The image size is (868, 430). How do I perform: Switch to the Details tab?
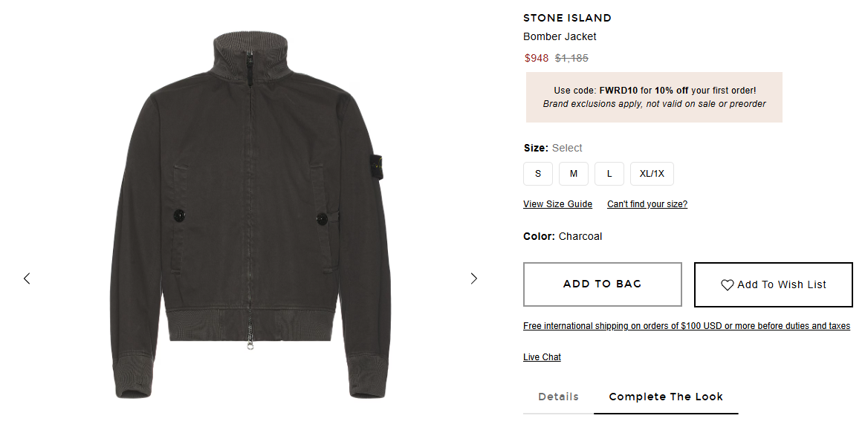[x=558, y=397]
